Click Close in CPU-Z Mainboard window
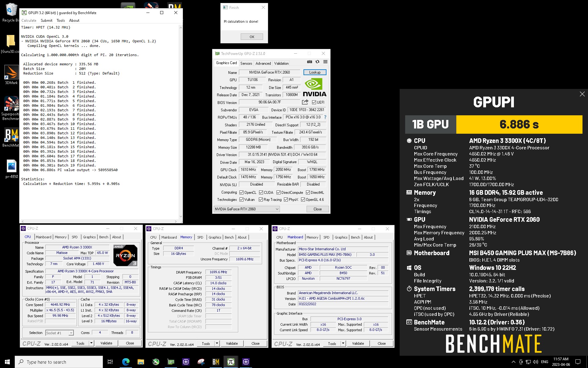Screen dimensions: 588x368 (382, 343)
